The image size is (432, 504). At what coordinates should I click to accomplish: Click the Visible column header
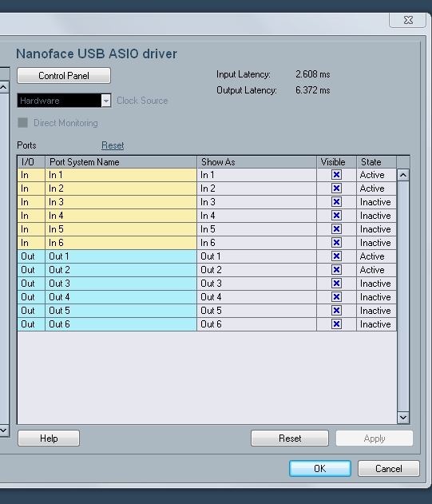pyautogui.click(x=336, y=162)
